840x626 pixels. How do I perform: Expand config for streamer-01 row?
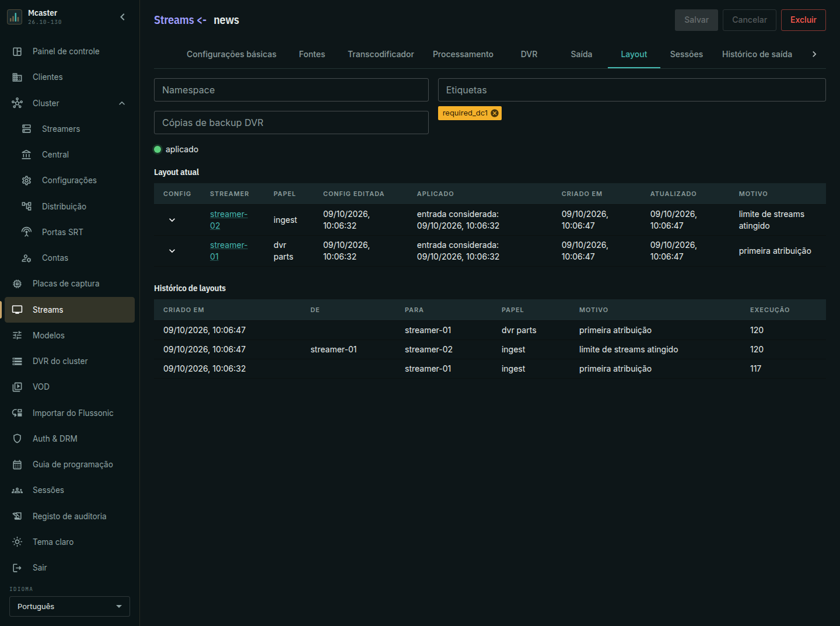pyautogui.click(x=172, y=251)
